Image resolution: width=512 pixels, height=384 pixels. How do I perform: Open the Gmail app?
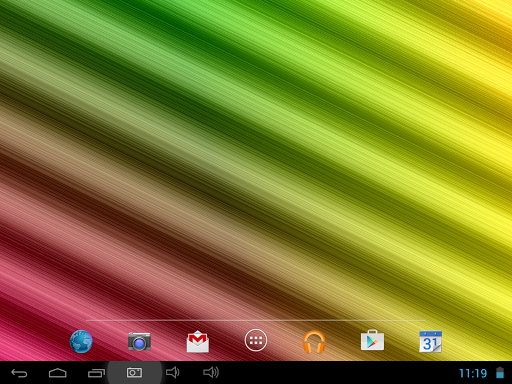(198, 341)
